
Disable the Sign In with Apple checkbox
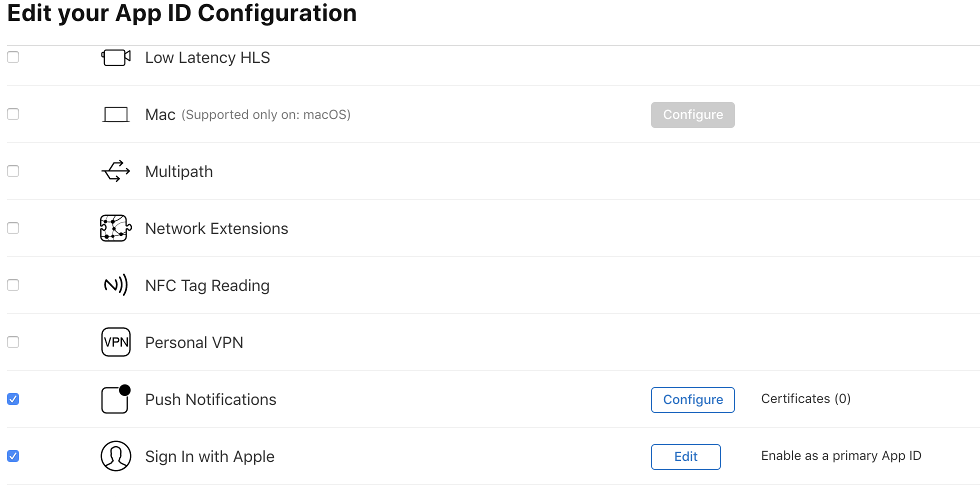[13, 456]
